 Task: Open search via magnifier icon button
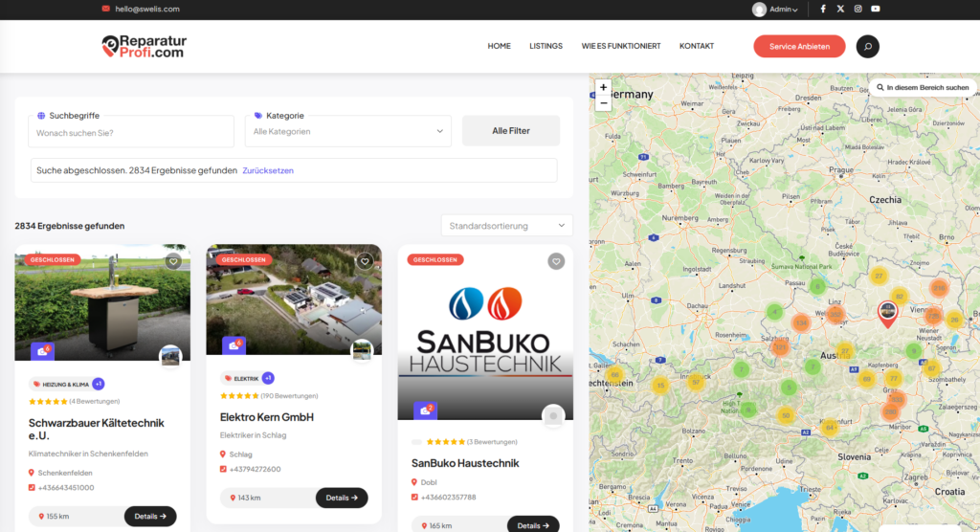click(x=867, y=46)
